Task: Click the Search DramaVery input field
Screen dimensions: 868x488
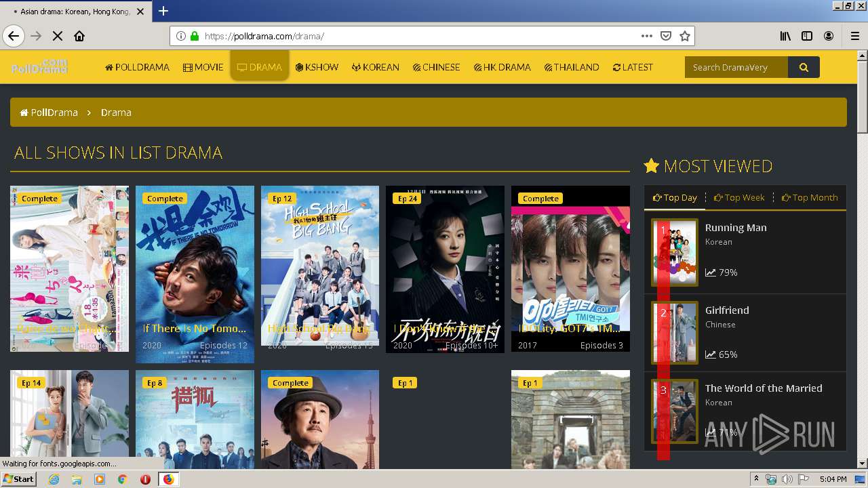Action: coord(736,67)
